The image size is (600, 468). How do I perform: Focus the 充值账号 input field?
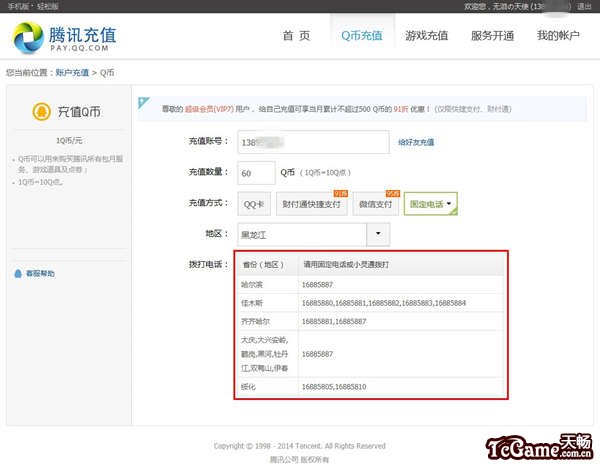(x=313, y=142)
